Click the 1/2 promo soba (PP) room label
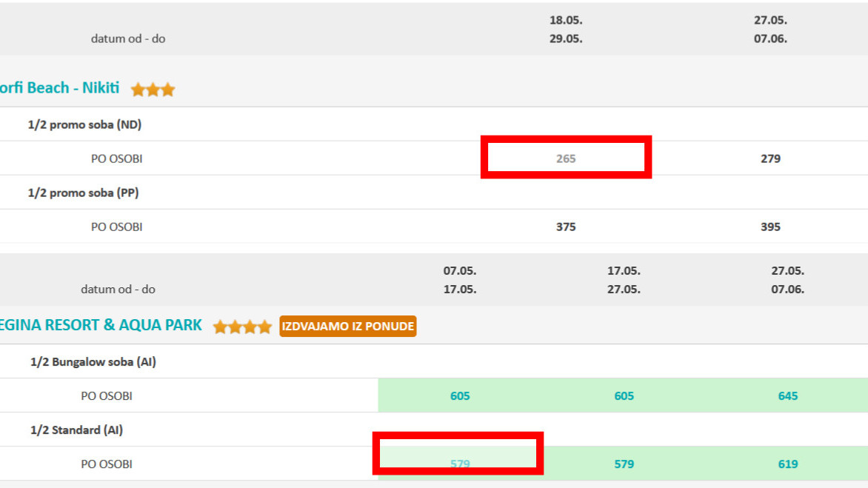Screen dimensions: 868x488 [x=83, y=193]
